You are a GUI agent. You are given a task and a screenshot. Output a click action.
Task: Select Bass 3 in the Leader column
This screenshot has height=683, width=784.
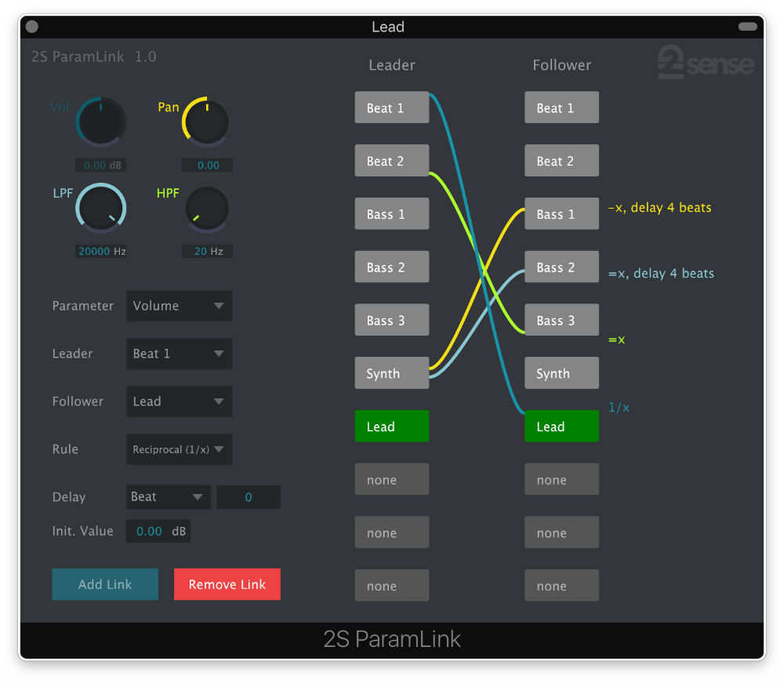point(392,319)
